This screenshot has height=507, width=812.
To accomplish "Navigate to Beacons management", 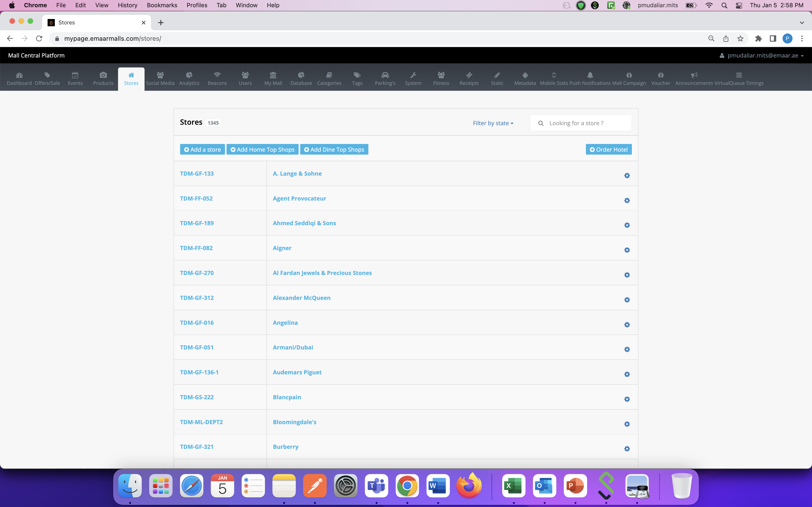I will point(217,78).
